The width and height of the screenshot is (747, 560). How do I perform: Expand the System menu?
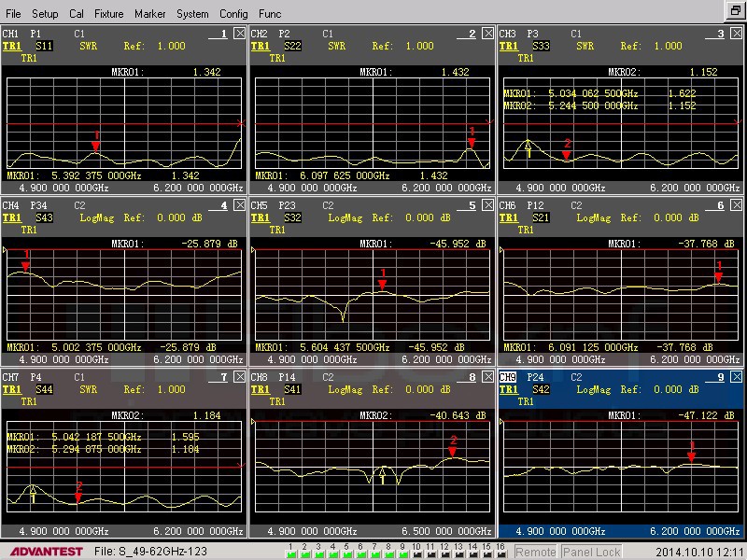(x=192, y=14)
